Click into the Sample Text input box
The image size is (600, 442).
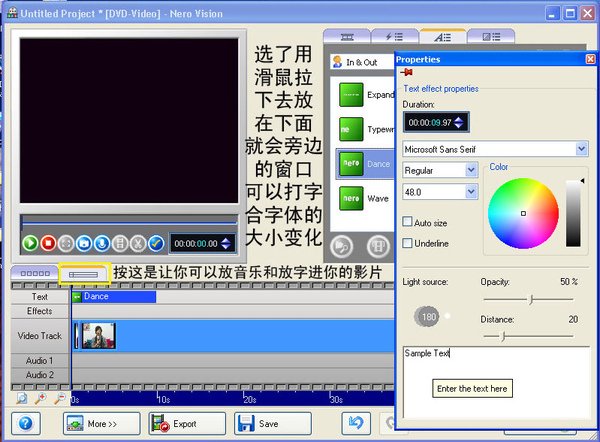tap(496, 383)
